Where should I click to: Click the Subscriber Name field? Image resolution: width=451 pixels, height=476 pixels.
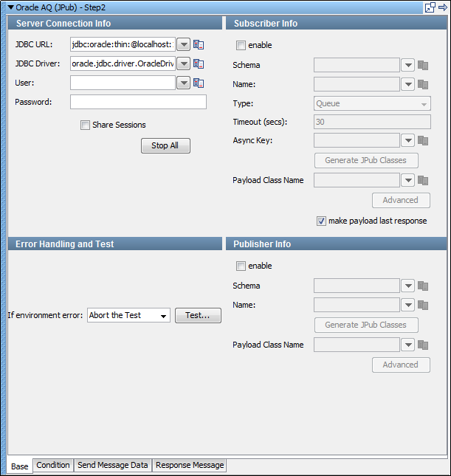point(357,84)
